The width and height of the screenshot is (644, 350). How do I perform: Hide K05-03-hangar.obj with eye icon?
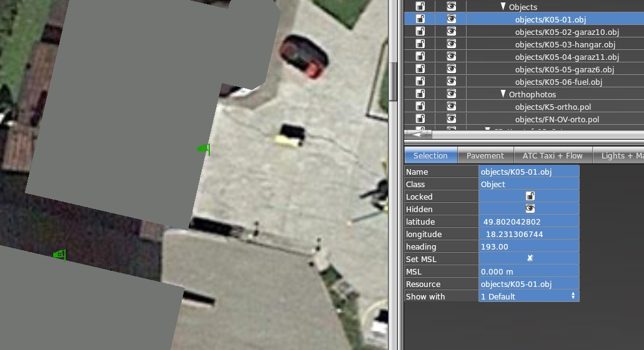tap(452, 44)
